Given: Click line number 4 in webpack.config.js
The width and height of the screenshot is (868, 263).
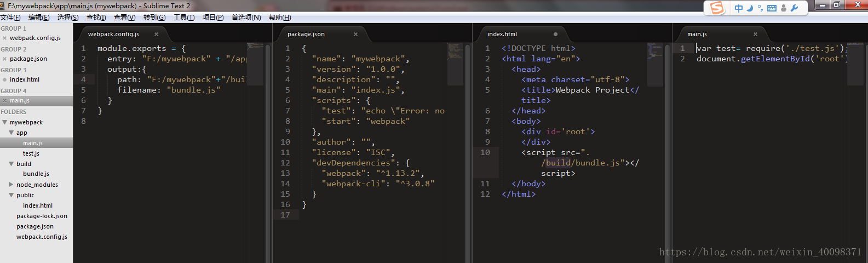Looking at the screenshot, I should point(83,79).
